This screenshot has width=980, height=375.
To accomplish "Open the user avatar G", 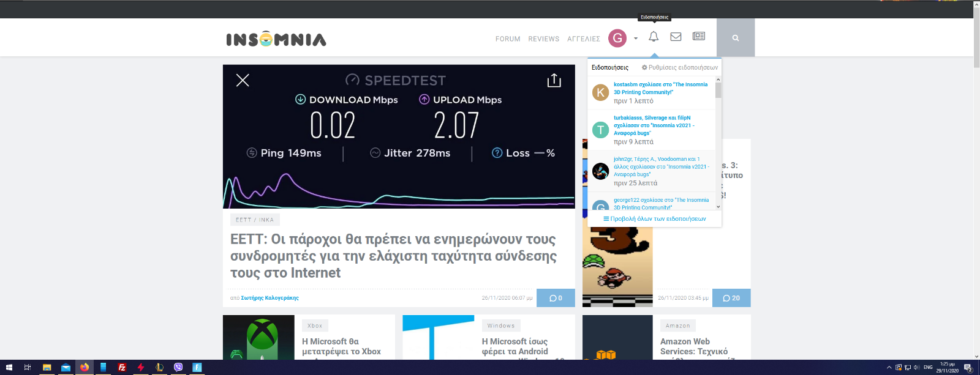I will pos(617,38).
